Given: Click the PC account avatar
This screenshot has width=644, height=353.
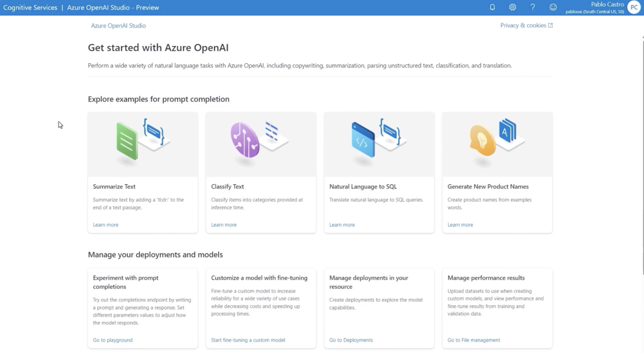Looking at the screenshot, I should point(634,7).
